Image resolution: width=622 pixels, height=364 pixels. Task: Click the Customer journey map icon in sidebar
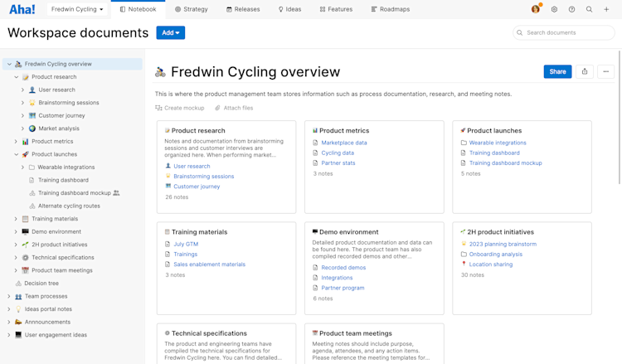coord(32,115)
